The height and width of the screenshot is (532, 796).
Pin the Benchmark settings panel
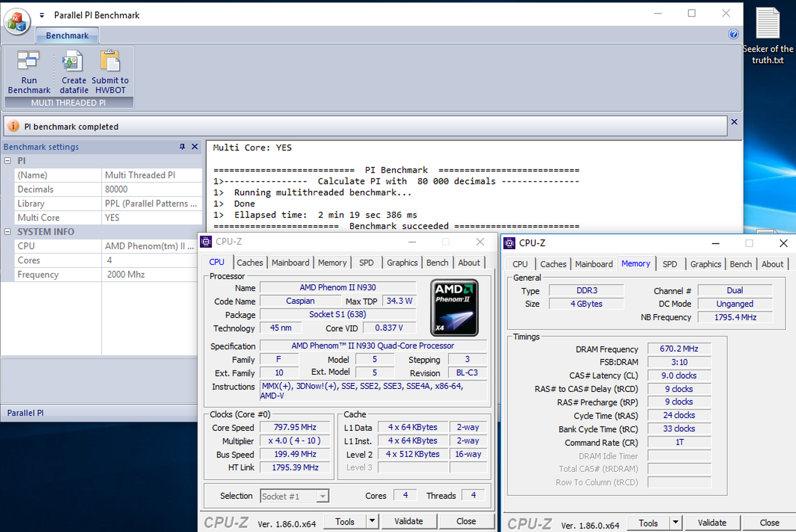182,147
